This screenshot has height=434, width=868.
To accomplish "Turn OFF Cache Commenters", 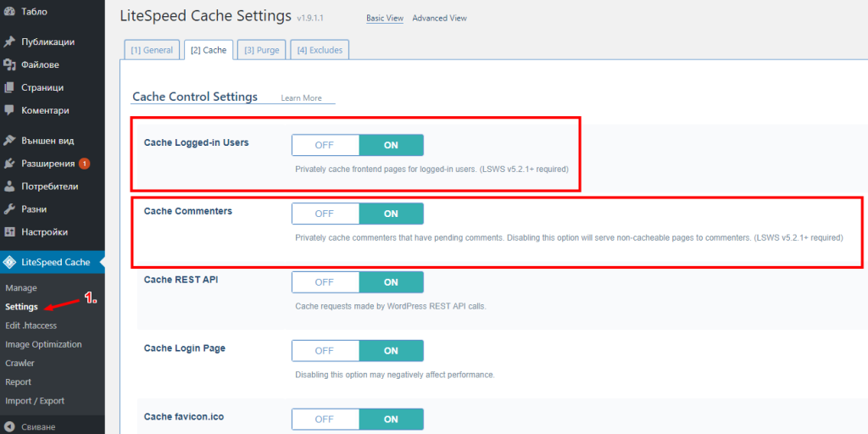I will (x=325, y=214).
